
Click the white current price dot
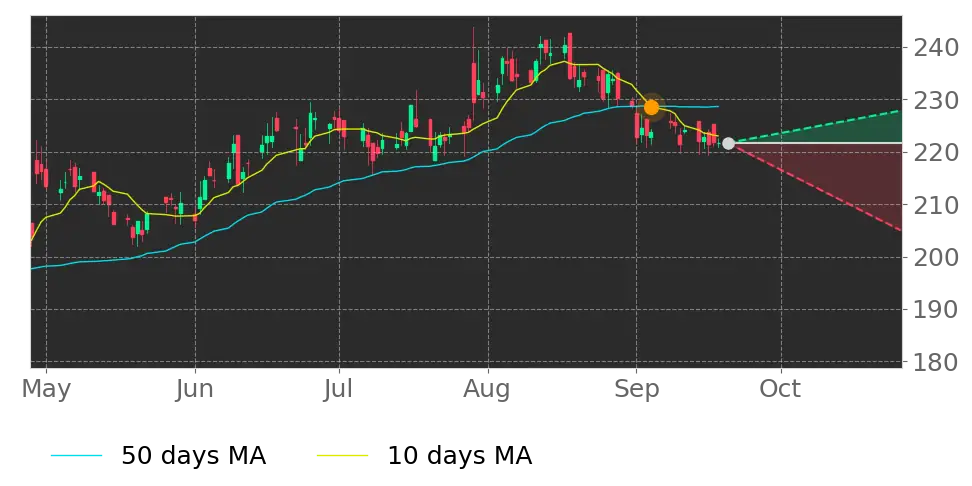tap(728, 144)
